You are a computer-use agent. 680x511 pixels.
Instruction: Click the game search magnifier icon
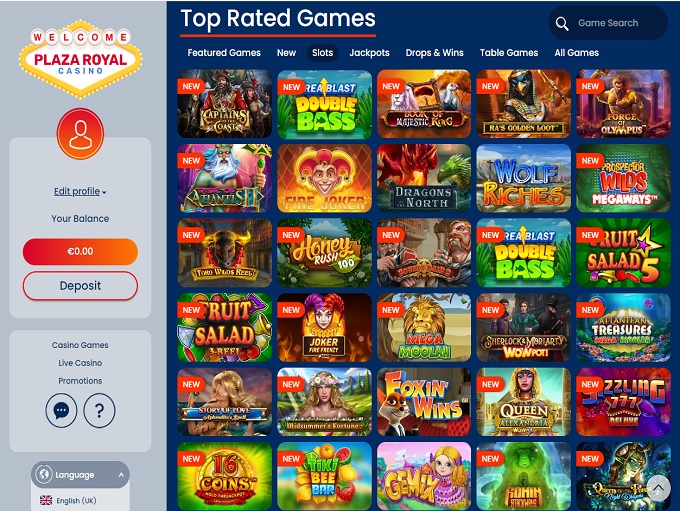click(x=562, y=23)
